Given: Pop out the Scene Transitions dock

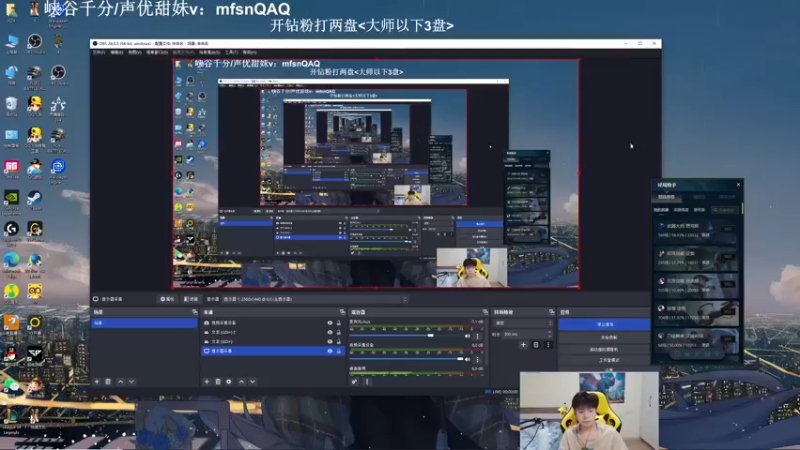Looking at the screenshot, I should [552, 312].
